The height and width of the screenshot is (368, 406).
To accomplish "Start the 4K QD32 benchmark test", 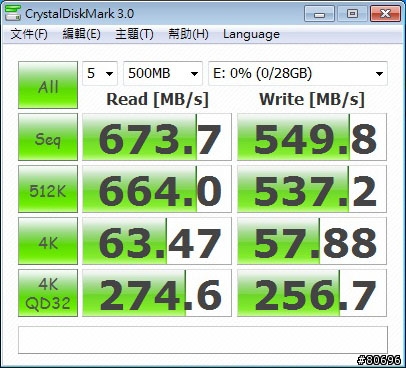I will (48, 293).
